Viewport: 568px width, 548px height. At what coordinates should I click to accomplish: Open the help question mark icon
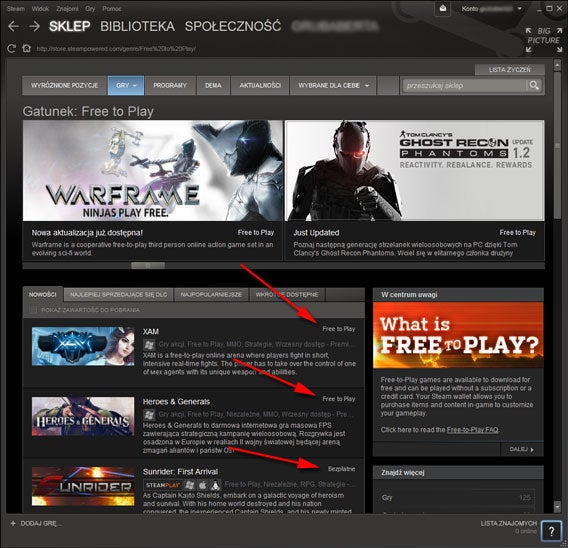pyautogui.click(x=551, y=531)
